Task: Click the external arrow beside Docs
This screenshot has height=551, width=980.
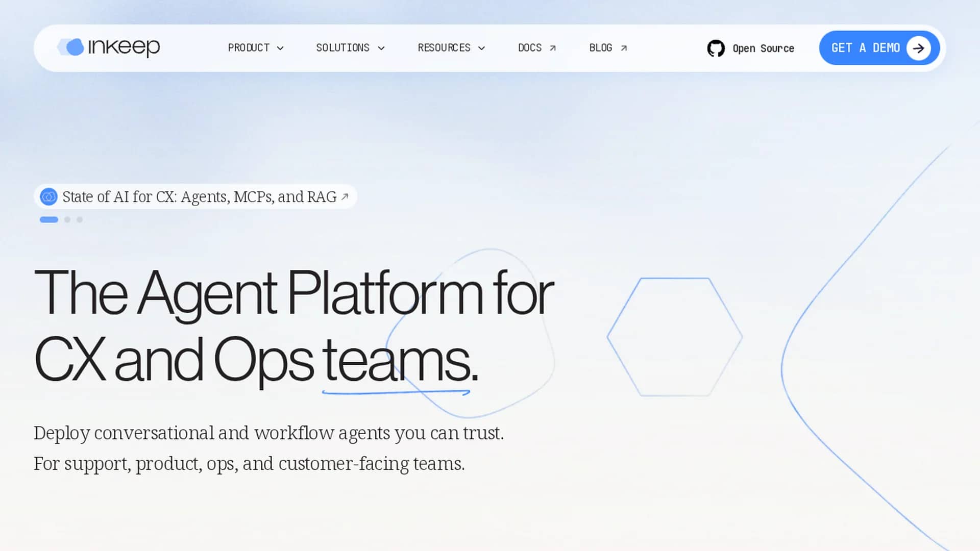Action: tap(553, 48)
